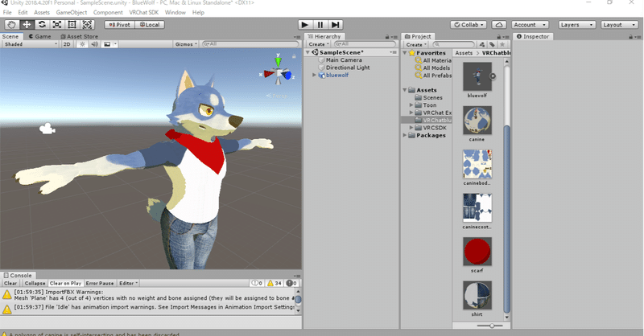Select Directional Light in Hierarchy
644x336 pixels.
point(348,68)
